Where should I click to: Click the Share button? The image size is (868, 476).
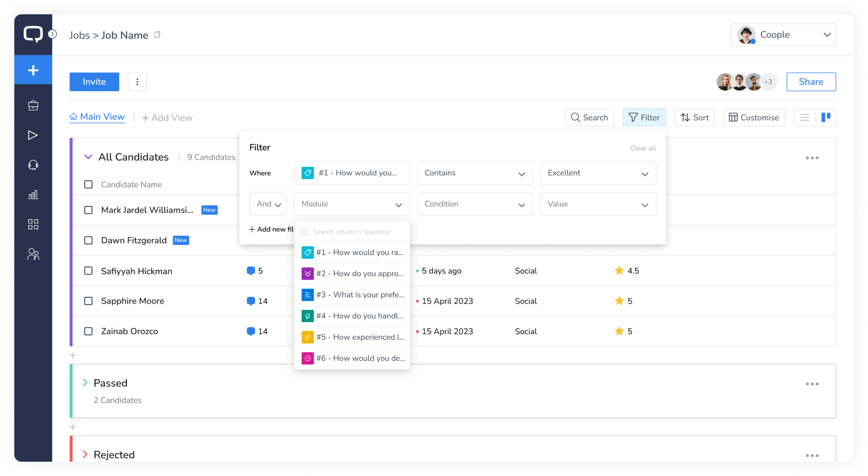coord(811,81)
